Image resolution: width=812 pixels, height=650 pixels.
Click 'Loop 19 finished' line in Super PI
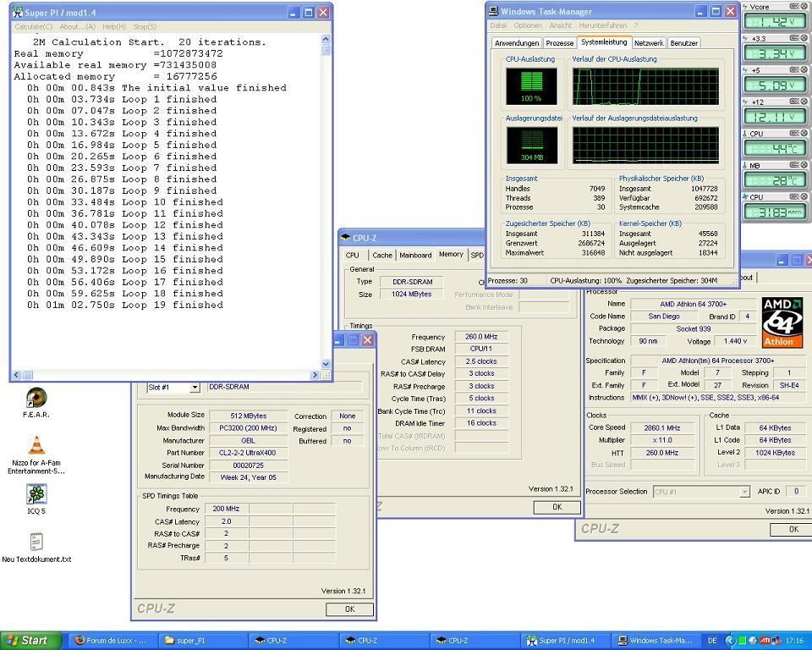[x=173, y=305]
